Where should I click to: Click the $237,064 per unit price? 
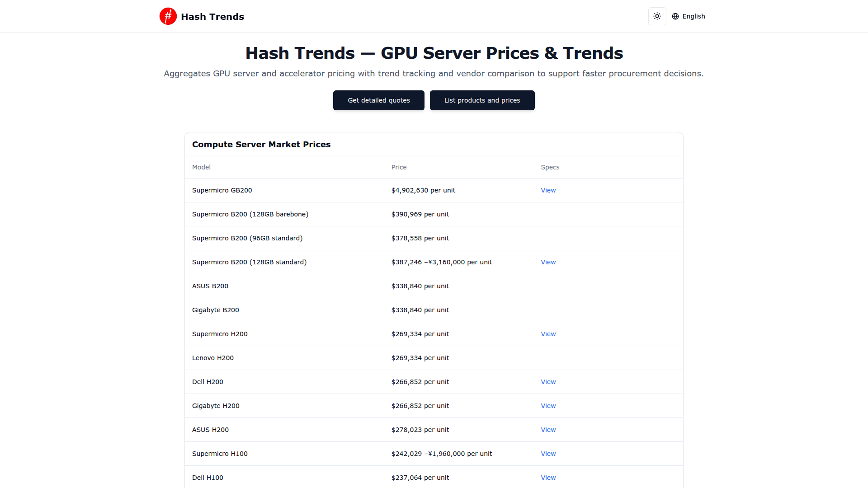[420, 478]
